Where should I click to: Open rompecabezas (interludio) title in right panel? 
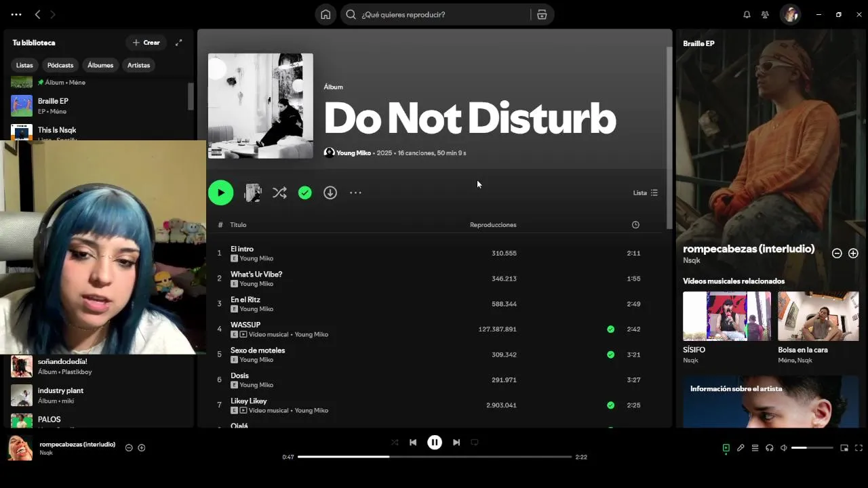749,249
